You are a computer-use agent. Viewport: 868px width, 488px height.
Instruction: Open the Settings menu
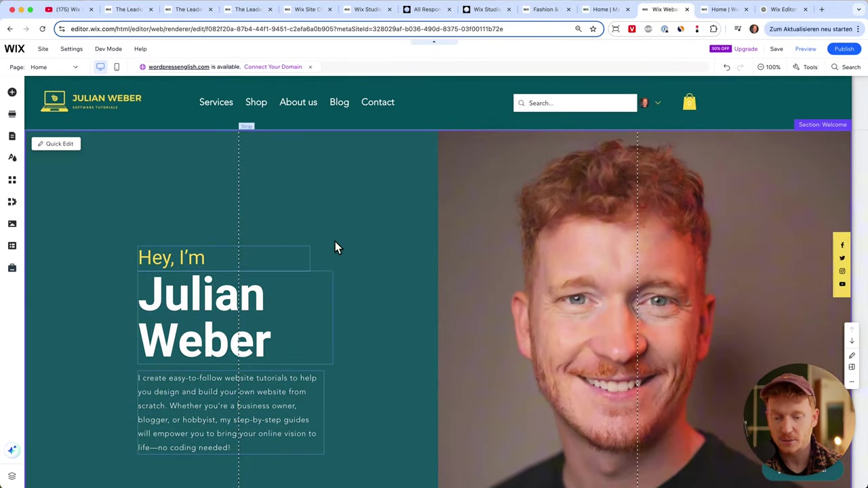[x=71, y=49]
